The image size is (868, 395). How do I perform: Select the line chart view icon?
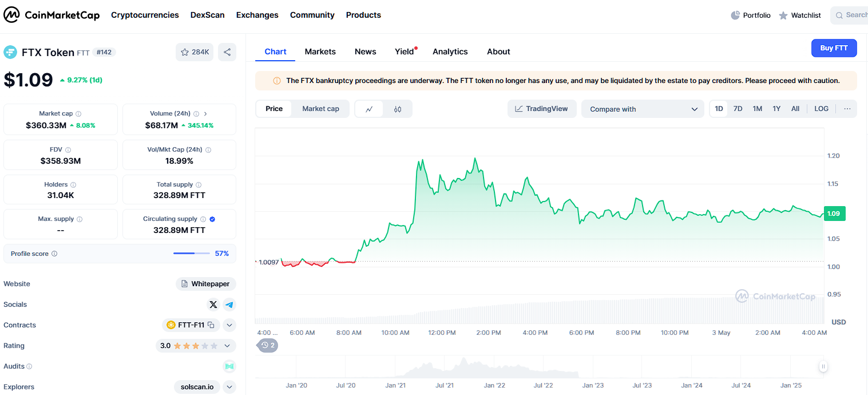click(370, 109)
